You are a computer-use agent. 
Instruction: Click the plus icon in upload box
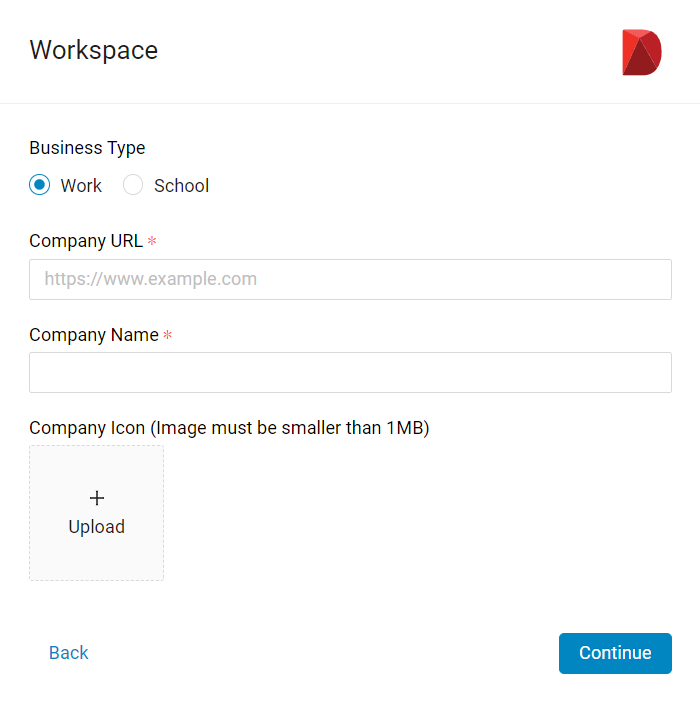[97, 498]
